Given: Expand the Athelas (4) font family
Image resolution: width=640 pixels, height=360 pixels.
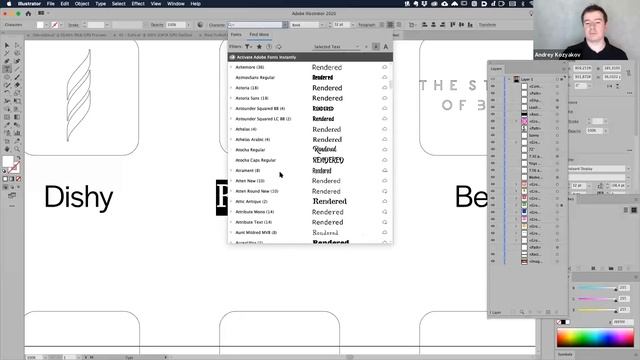Looking at the screenshot, I should (x=231, y=129).
